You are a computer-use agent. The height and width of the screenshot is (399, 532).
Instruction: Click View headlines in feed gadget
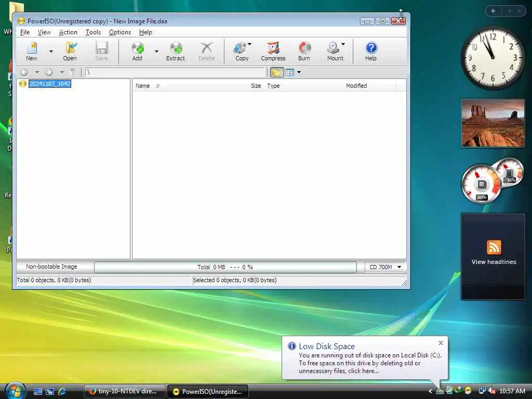494,262
